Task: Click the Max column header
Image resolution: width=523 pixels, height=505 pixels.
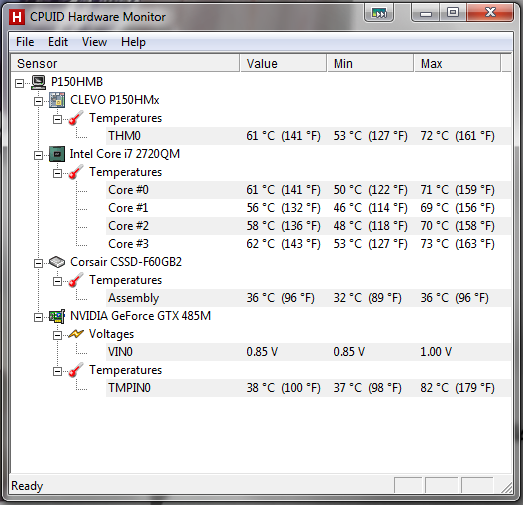Action: 457,63
